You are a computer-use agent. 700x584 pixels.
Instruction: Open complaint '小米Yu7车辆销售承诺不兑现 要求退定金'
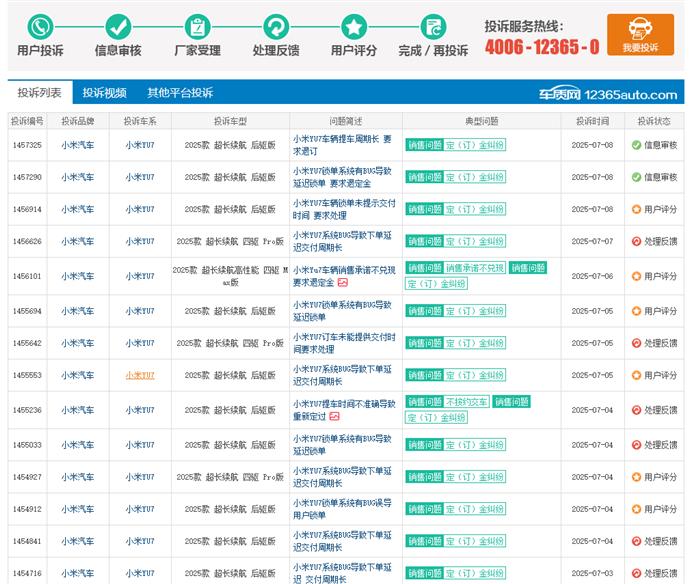(344, 276)
